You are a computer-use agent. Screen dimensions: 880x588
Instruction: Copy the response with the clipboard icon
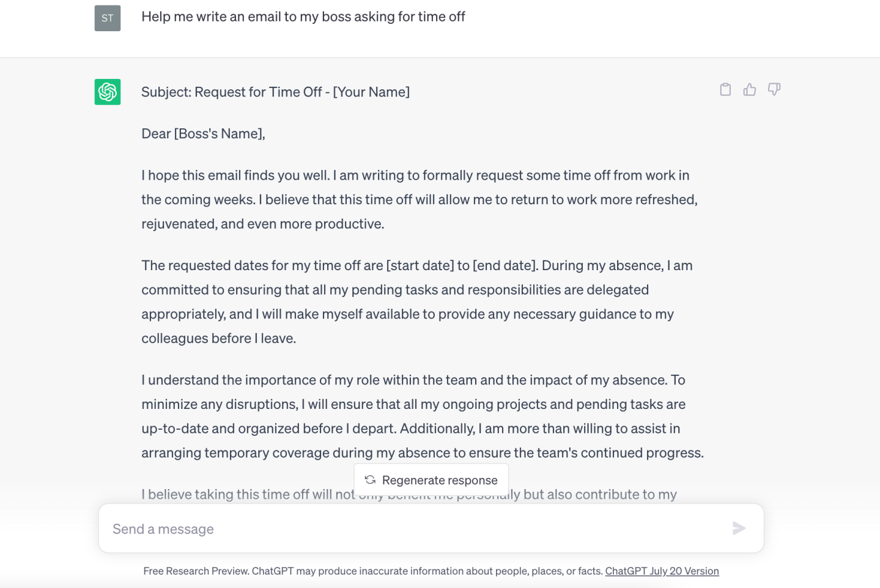(x=725, y=90)
